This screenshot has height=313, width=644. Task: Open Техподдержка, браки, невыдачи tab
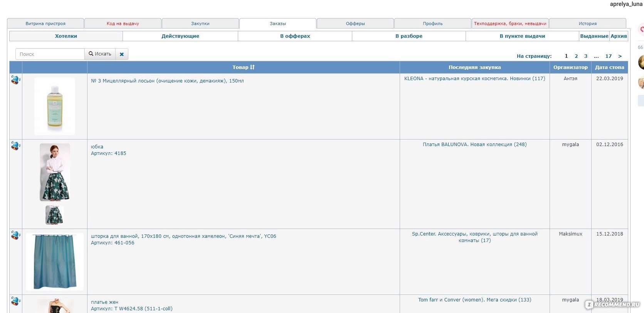tap(510, 24)
